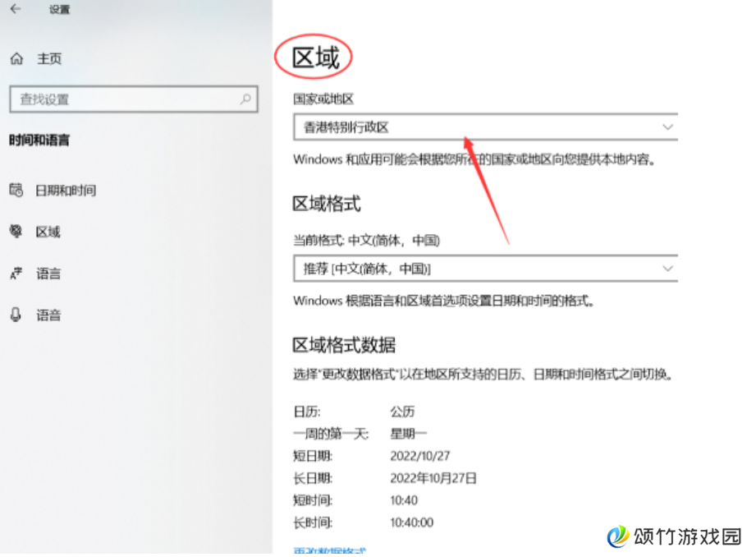The width and height of the screenshot is (756, 557).
Task: Click the chevron of the regional format dropdown
Action: pos(668,269)
